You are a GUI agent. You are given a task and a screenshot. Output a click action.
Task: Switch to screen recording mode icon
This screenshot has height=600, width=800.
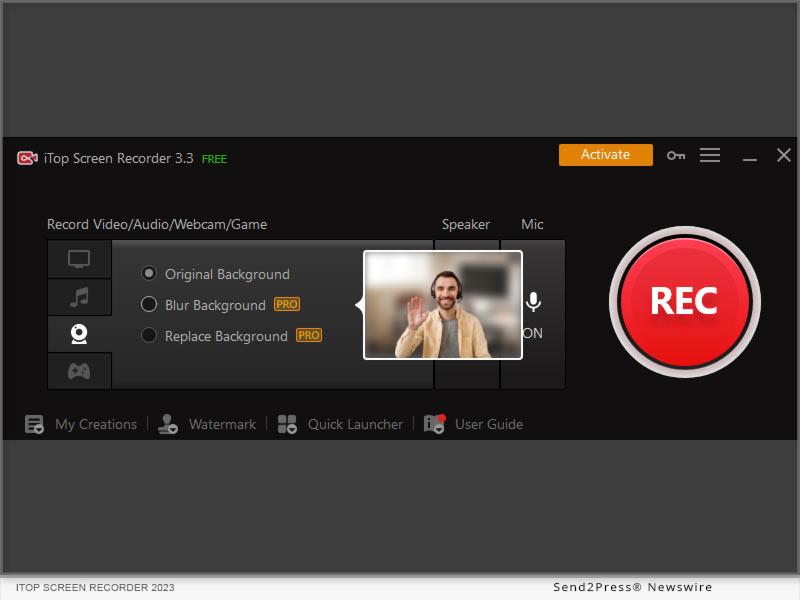point(79,260)
